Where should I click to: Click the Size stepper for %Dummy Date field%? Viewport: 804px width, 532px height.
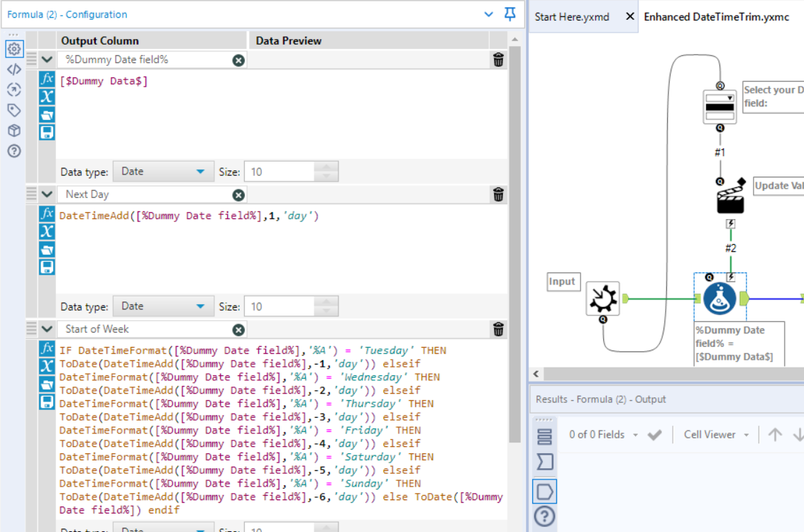[326, 172]
